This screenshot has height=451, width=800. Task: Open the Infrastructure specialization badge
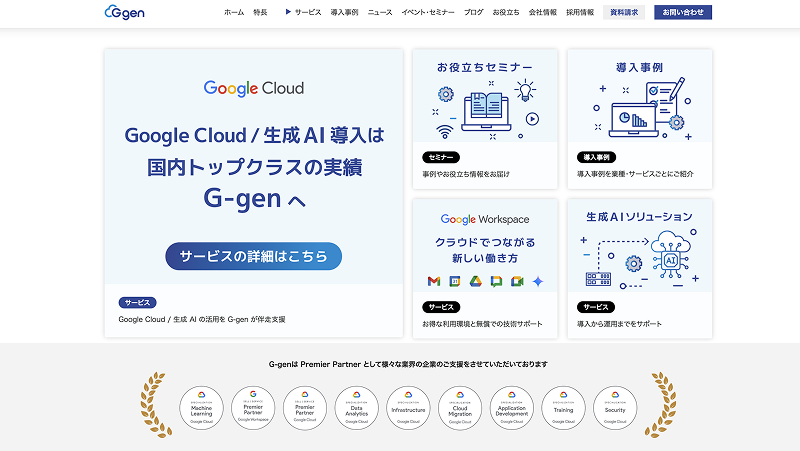[408, 408]
